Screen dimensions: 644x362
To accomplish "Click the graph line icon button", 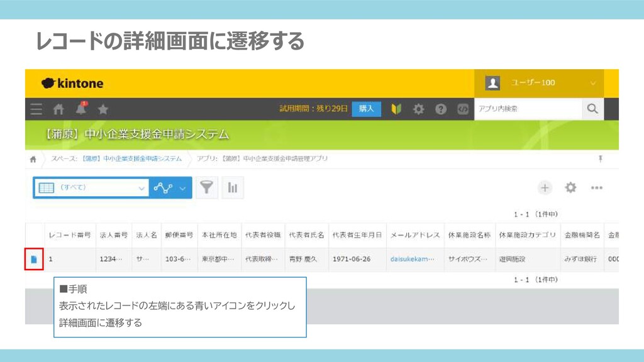I will click(x=163, y=188).
